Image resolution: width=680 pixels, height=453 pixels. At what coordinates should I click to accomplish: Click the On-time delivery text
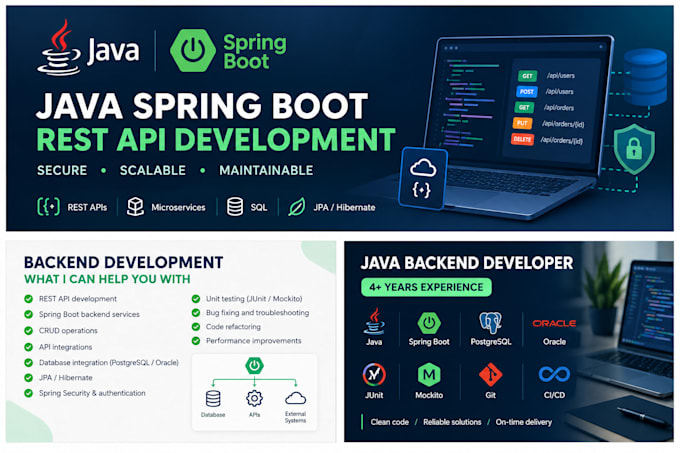tap(524, 422)
